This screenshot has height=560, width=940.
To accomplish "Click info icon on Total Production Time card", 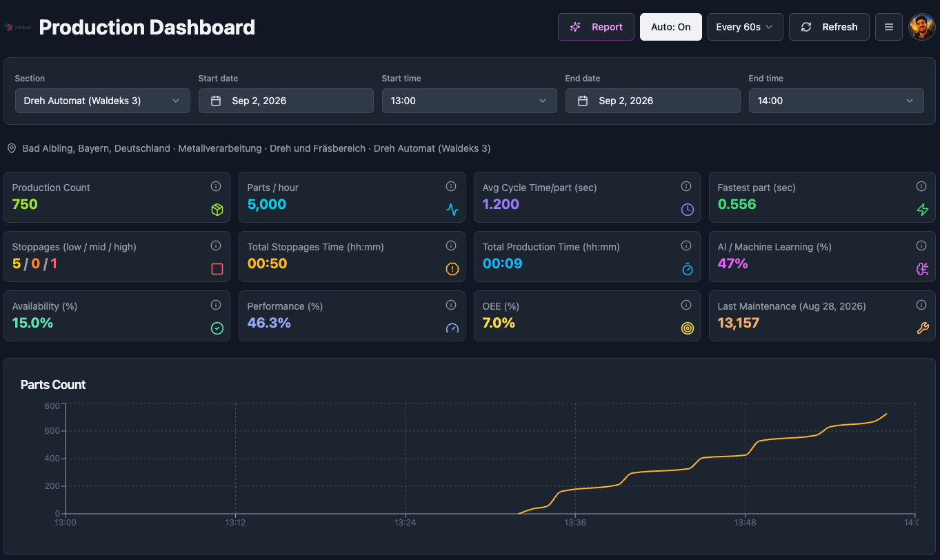I will 686,246.
